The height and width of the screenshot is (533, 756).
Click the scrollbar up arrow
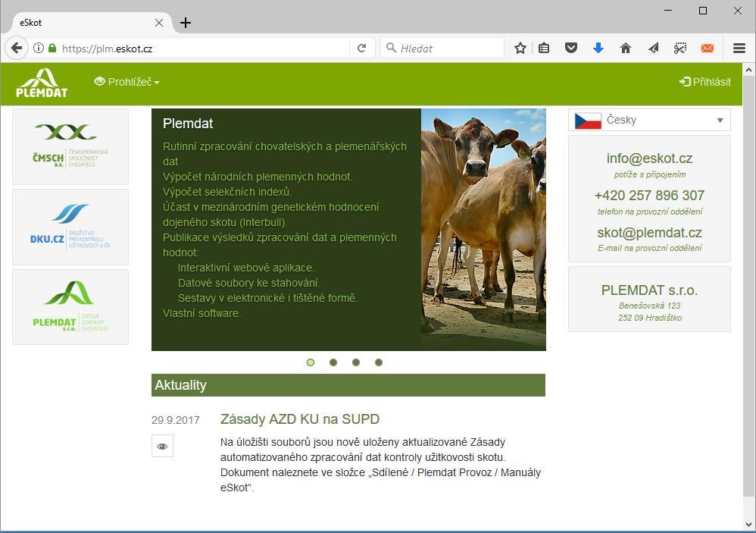[748, 70]
